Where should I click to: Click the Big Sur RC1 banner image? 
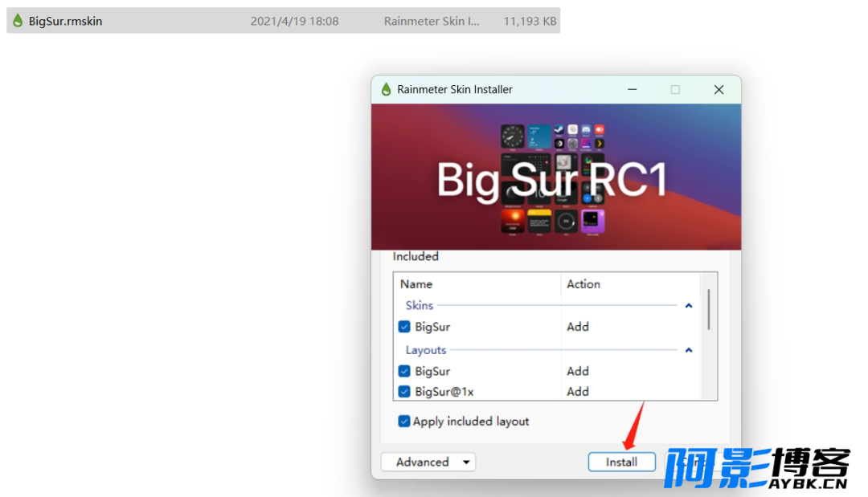point(556,177)
